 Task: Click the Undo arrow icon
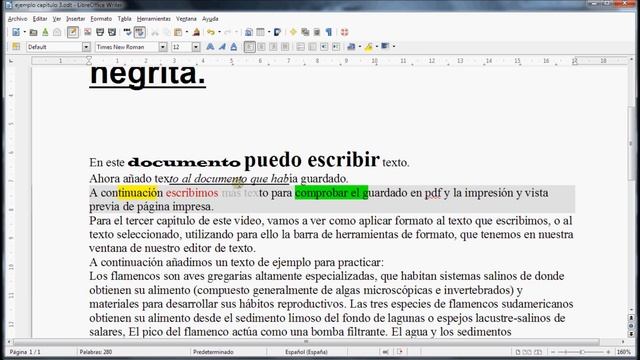pyautogui.click(x=211, y=32)
